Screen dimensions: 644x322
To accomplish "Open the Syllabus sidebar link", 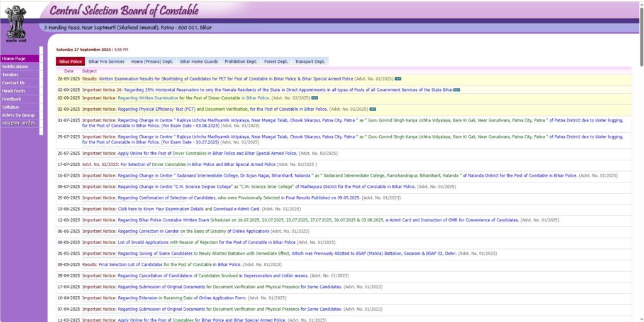I will coord(11,107).
